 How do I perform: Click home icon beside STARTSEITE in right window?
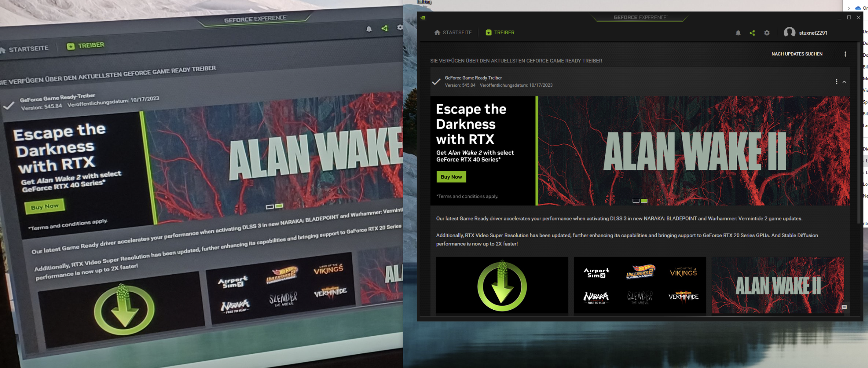(x=437, y=33)
